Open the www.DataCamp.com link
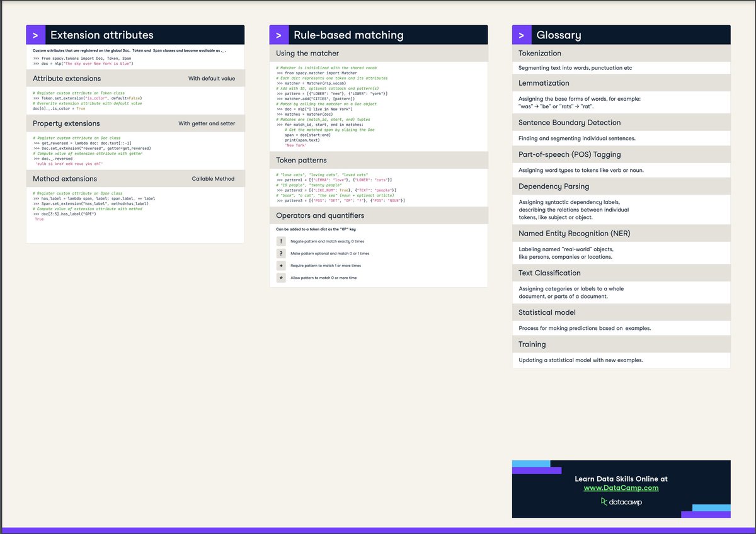This screenshot has height=534, width=756. coord(621,486)
